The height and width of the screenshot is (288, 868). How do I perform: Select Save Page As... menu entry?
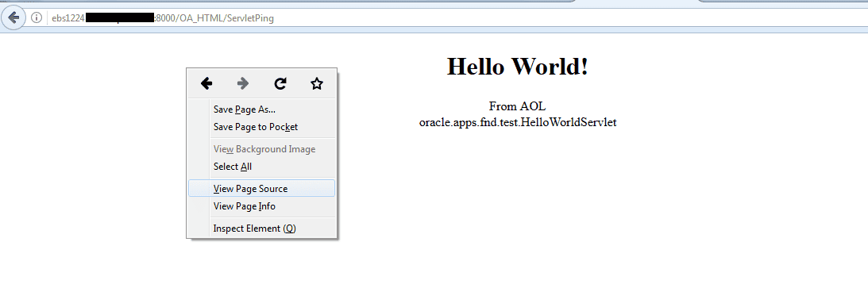pos(261,109)
